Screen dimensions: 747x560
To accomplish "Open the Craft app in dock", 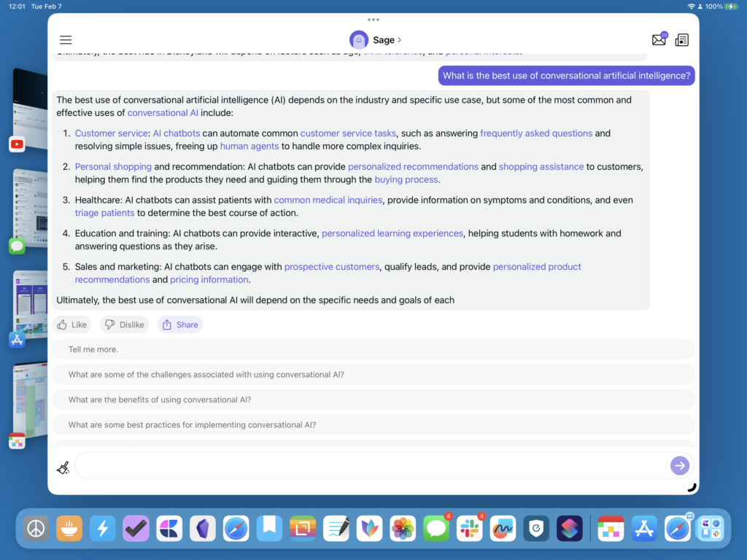I will pos(169,529).
